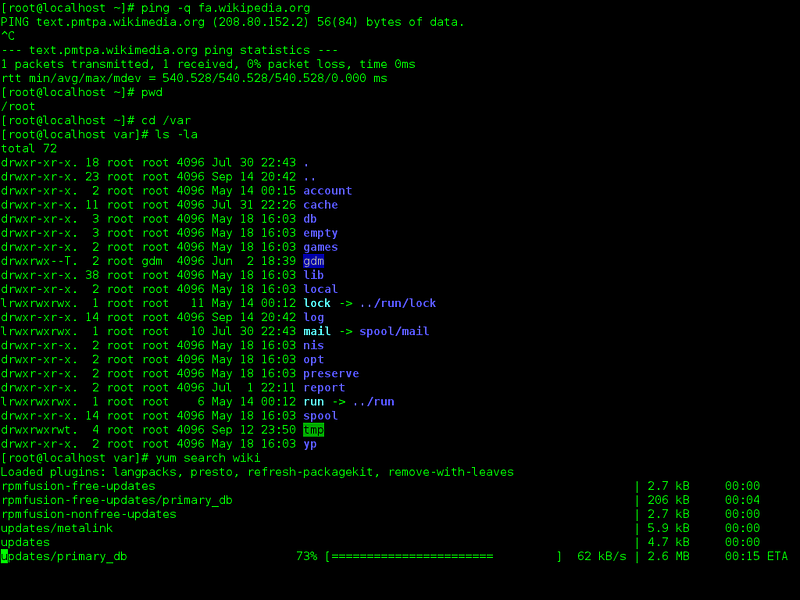Click the spool/mail link target

[394, 332]
